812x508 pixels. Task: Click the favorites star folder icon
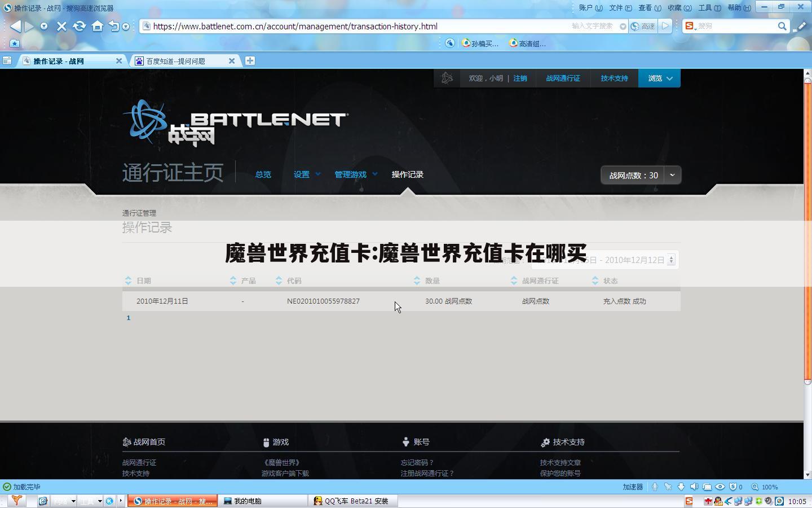15,43
